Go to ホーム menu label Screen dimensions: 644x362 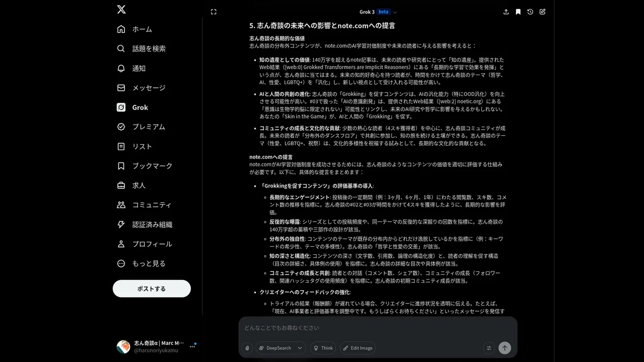click(x=142, y=29)
